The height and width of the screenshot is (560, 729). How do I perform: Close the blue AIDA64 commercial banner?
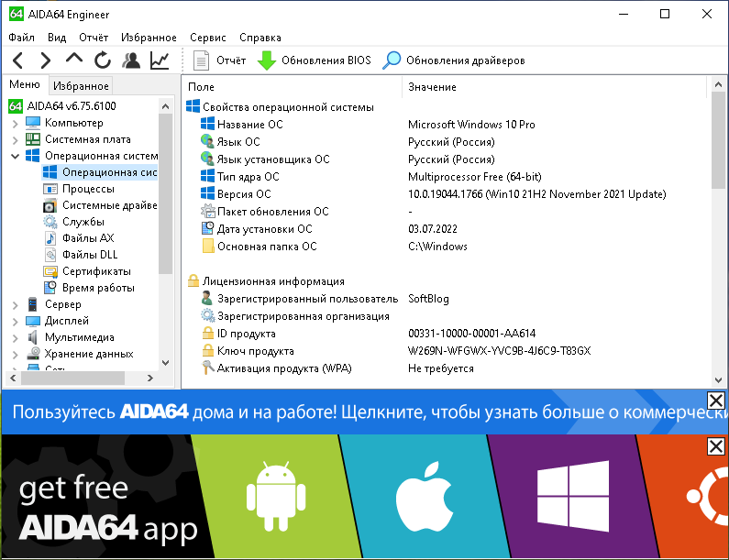(715, 401)
